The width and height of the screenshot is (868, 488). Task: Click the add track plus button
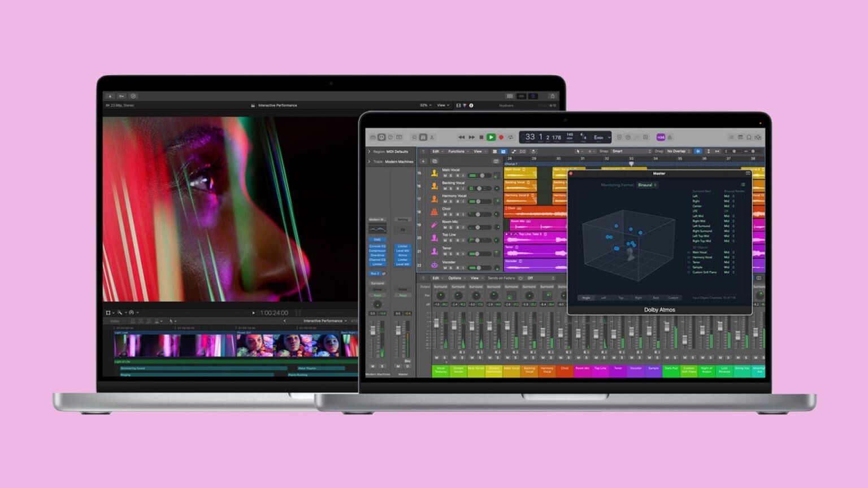423,162
